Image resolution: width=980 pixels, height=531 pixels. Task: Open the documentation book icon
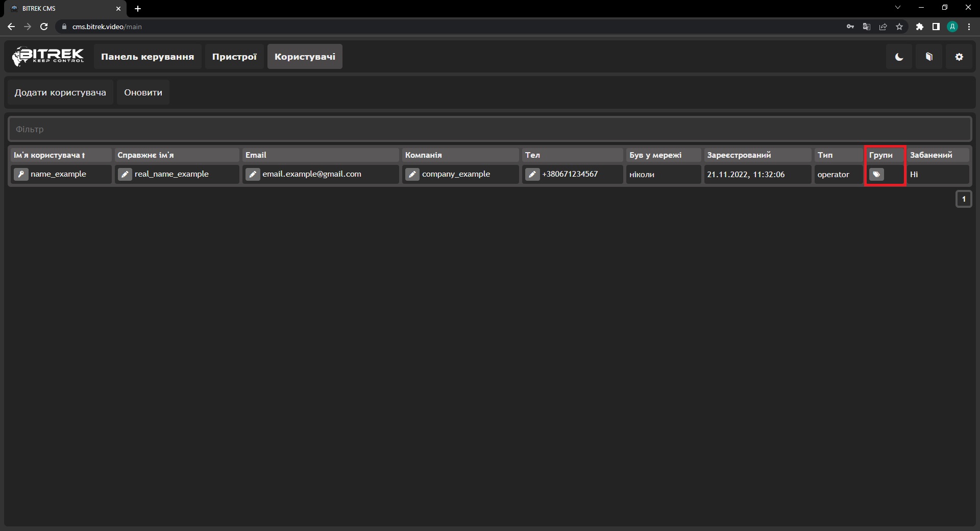tap(929, 57)
